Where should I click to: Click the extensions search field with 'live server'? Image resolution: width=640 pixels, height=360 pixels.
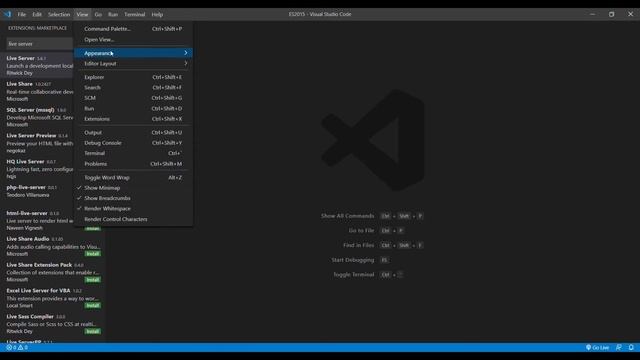coord(40,44)
